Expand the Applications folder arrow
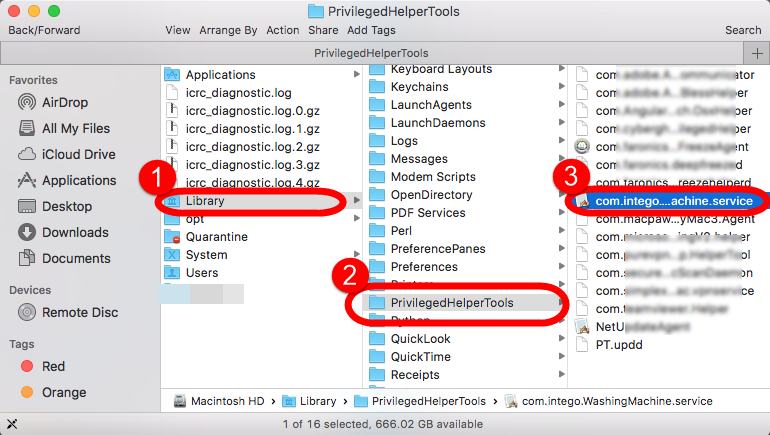 click(x=357, y=75)
